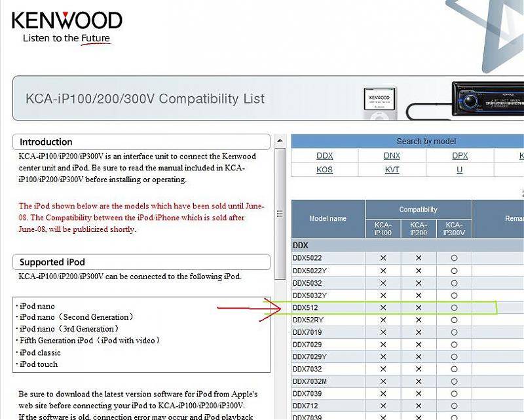Click the "Fifth Generation iPod" list entry
The height and width of the screenshot is (420, 524).
click(x=90, y=341)
